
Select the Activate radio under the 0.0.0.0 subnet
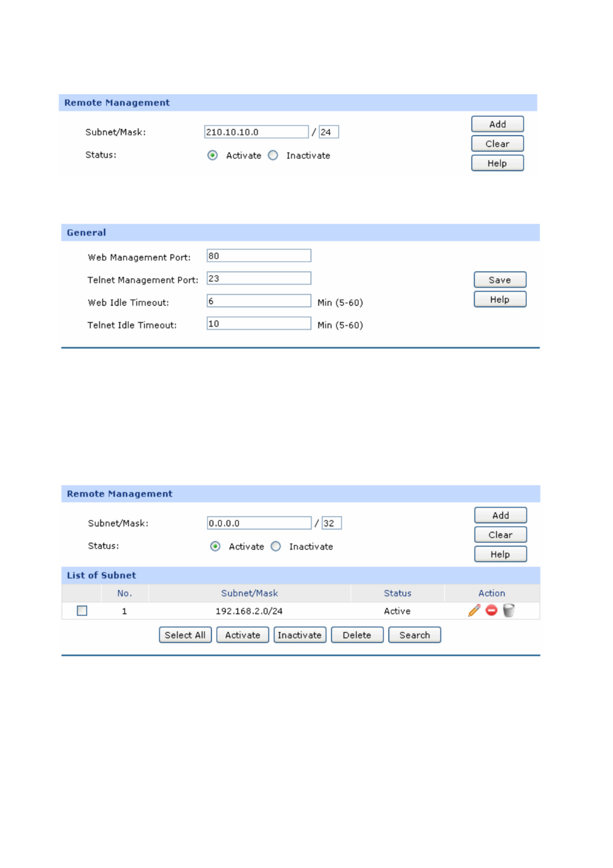[215, 546]
